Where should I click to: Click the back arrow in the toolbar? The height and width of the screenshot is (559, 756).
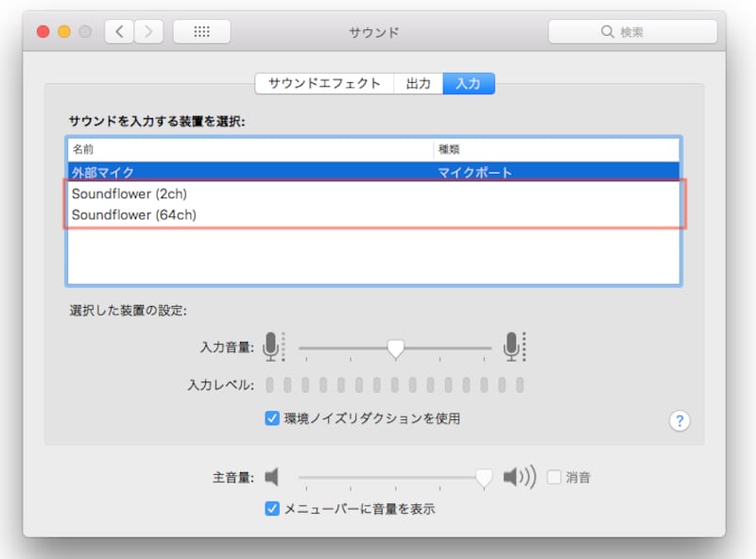coord(119,31)
